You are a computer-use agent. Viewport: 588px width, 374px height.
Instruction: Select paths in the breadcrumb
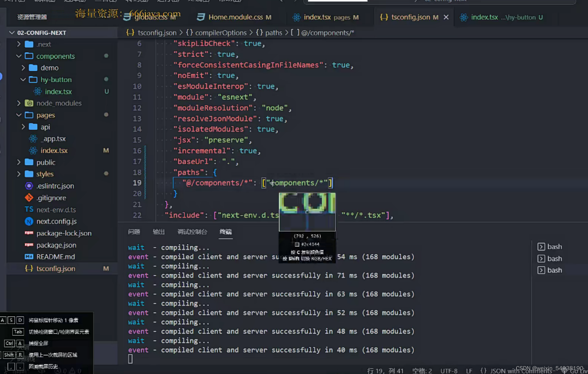tap(274, 33)
